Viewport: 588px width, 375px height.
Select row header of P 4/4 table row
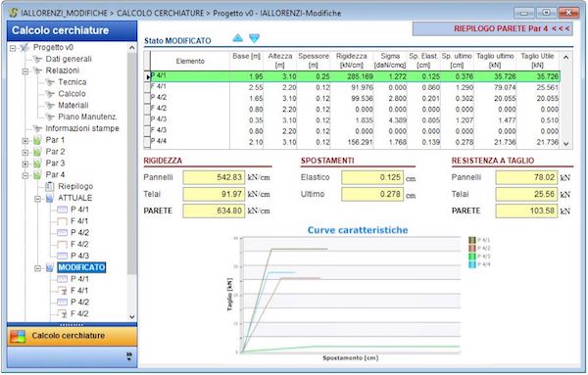click(x=147, y=142)
